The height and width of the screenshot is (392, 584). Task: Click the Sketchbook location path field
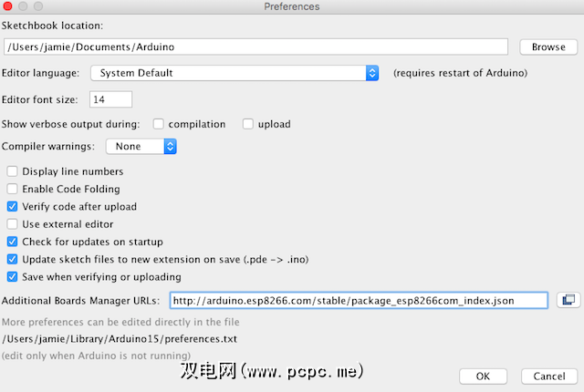255,46
